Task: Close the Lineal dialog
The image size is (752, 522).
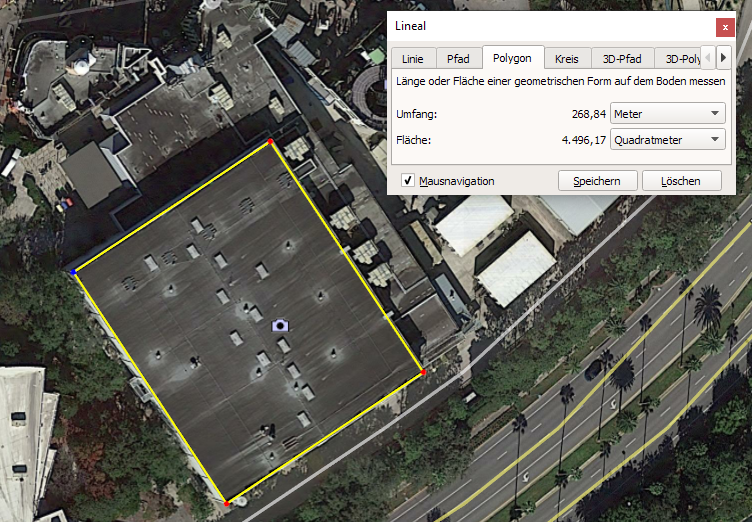Action: (x=724, y=26)
